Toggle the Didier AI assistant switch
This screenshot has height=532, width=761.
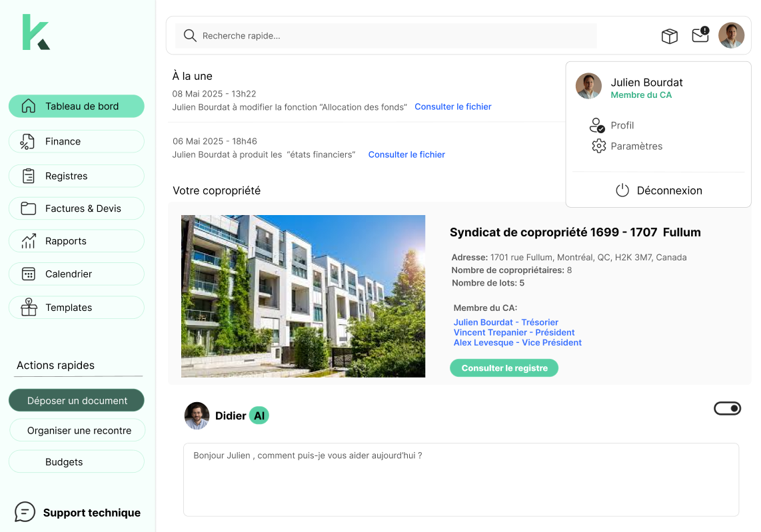[727, 408]
